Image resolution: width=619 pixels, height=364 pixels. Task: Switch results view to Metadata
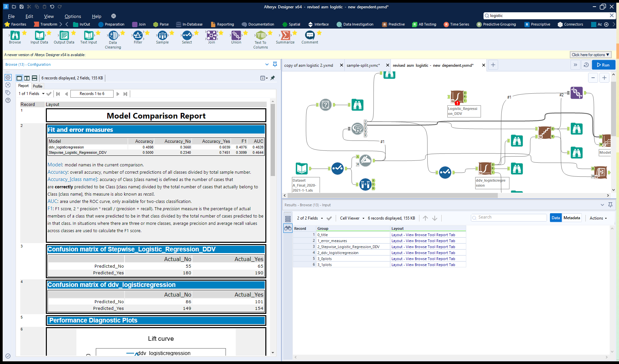[x=572, y=218]
